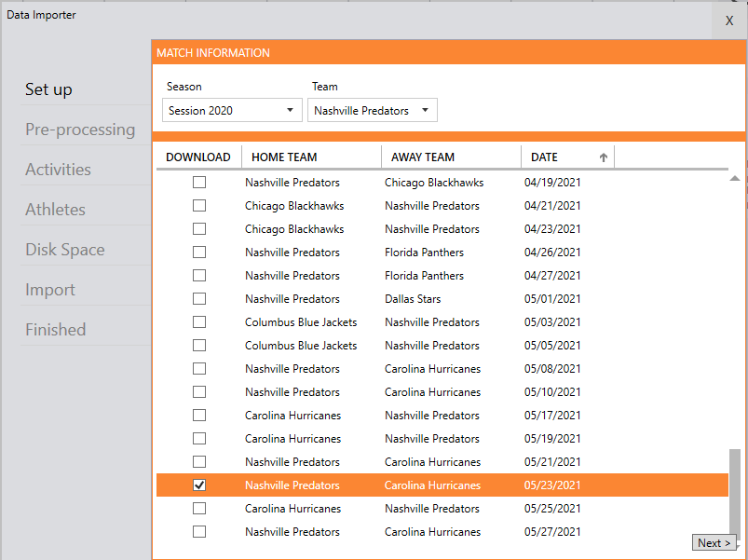Check download box for 05/27/2021 match
748x560 pixels.
pos(199,531)
